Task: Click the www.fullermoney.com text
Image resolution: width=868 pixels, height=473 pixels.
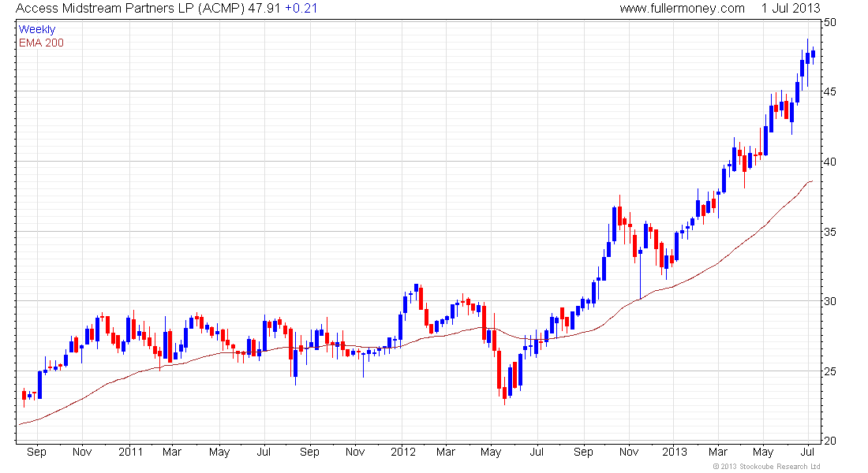Action: pos(682,9)
